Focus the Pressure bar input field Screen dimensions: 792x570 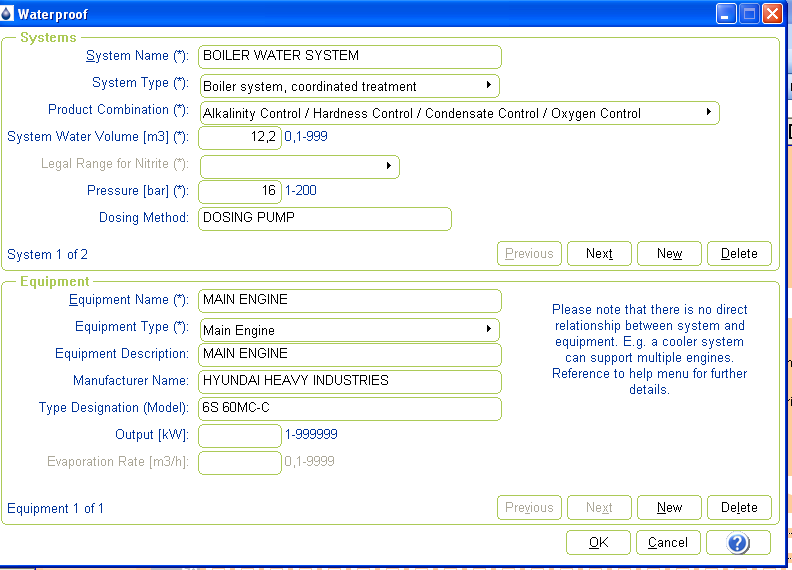[240, 191]
